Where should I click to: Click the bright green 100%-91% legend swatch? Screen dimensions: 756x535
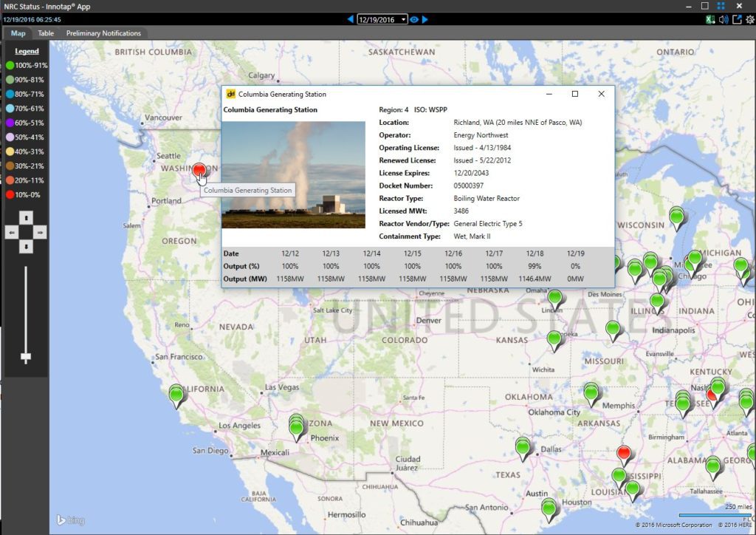(x=10, y=66)
